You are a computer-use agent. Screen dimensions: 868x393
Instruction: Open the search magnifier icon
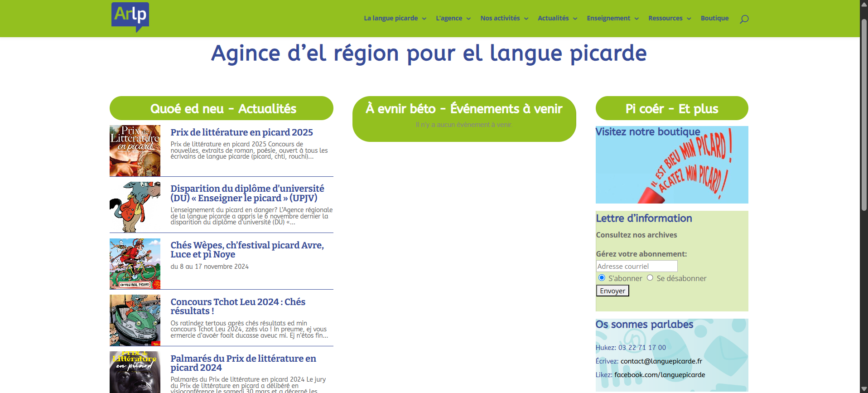coord(744,19)
